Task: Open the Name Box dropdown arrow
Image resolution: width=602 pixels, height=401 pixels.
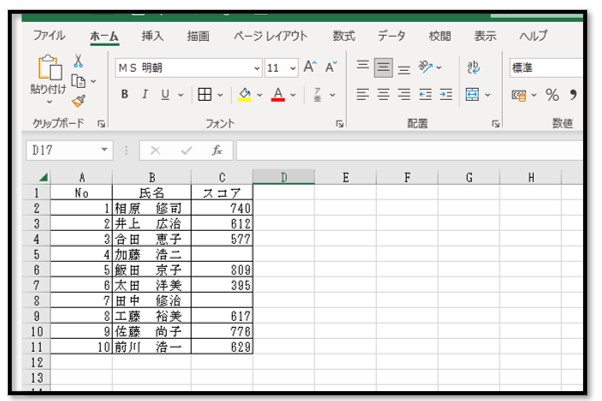Action: (104, 150)
